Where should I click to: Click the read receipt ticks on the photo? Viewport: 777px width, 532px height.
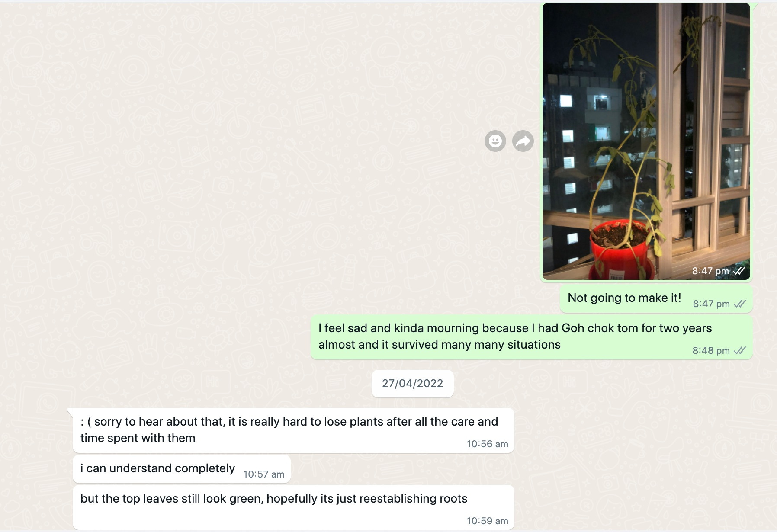739,271
